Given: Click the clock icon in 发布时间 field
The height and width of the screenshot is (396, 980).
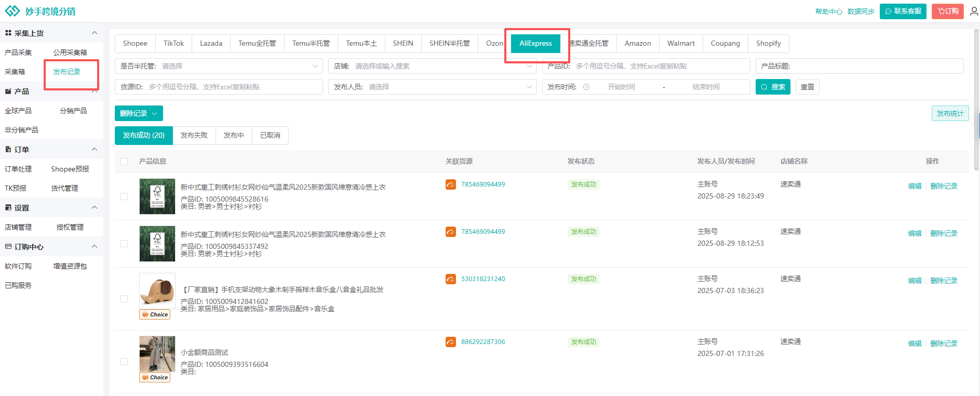Looking at the screenshot, I should (586, 87).
